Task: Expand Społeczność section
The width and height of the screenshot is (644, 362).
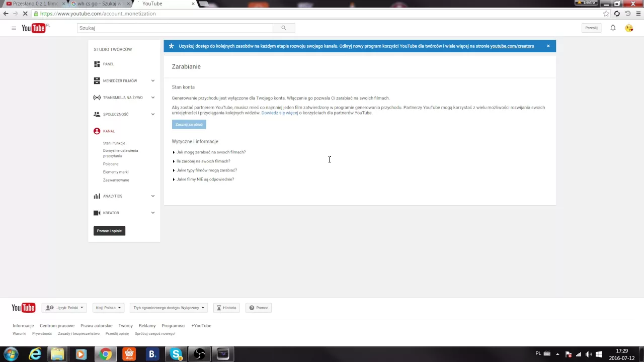Action: pos(152,114)
